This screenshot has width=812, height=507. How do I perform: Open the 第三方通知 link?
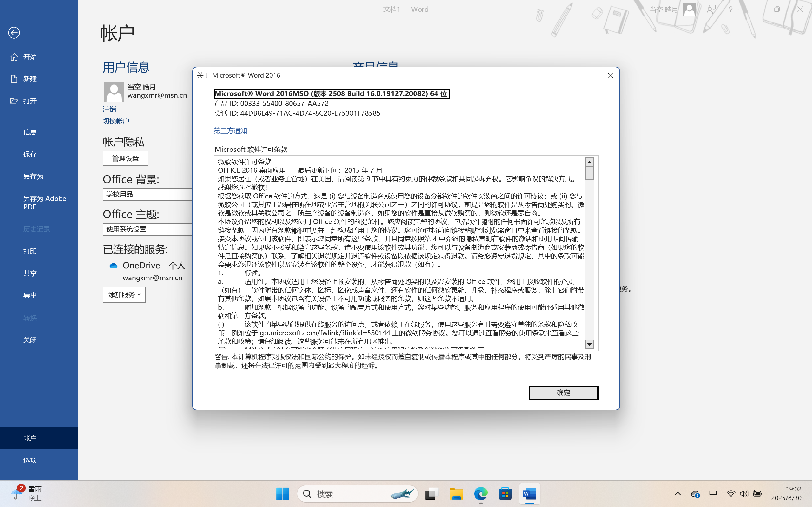230,131
